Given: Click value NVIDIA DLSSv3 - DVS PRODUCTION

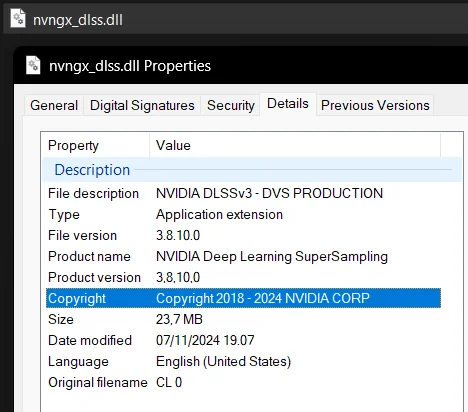Looking at the screenshot, I should click(x=269, y=194).
